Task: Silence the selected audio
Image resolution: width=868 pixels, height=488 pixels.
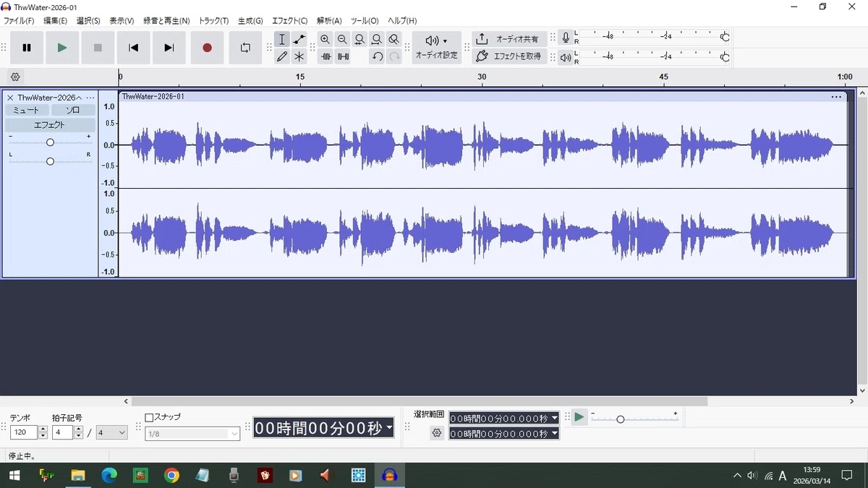Action: tap(343, 56)
